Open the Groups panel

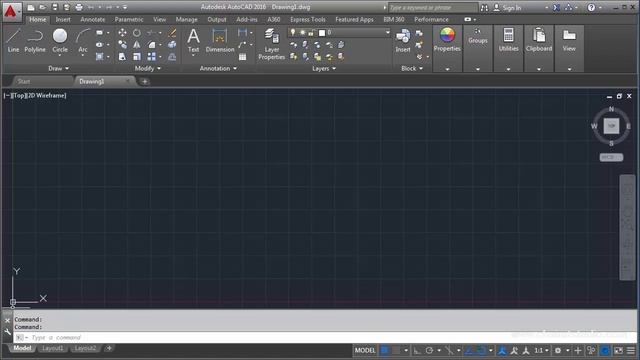tap(478, 37)
